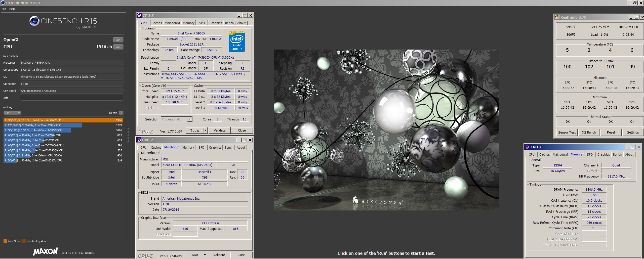
Task: Open CPU tab in Memory CPU-Z window
Action: pos(532,154)
